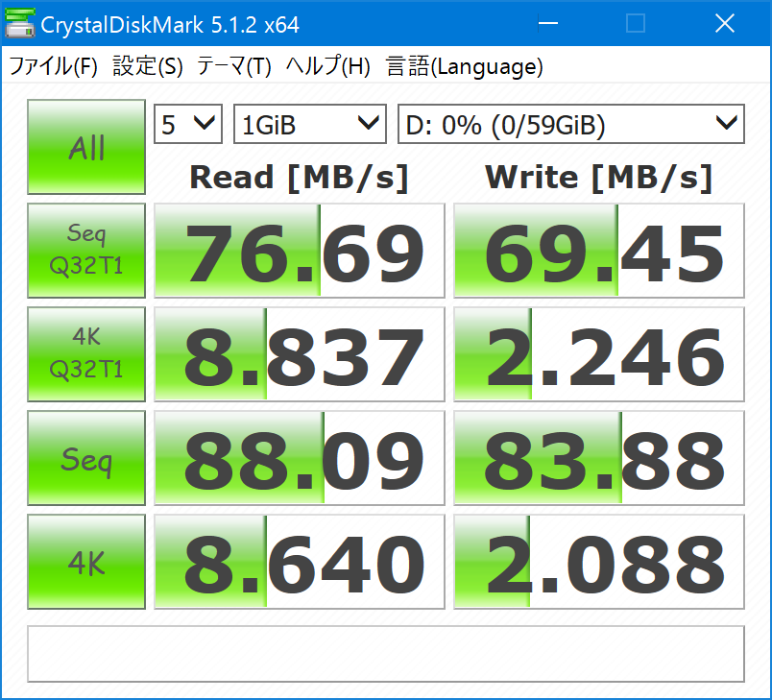Select the Seq Q32T1 write value 69.45
Viewport: 772px width, 700px height.
coord(599,251)
